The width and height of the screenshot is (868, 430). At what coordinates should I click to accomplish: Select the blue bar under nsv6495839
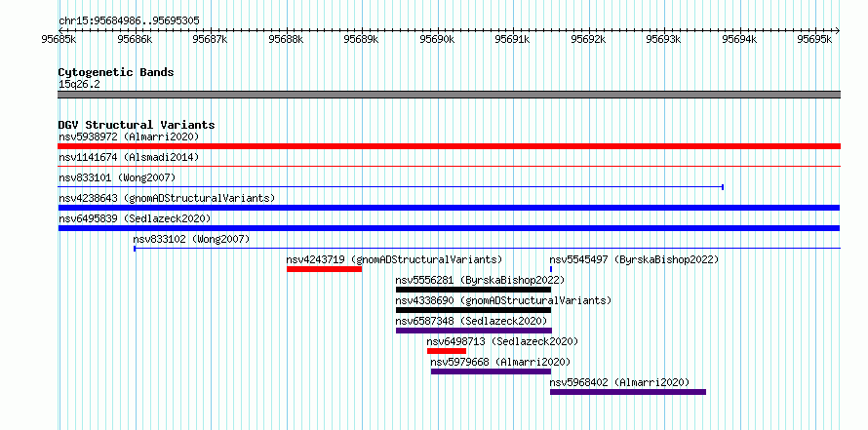pyautogui.click(x=449, y=228)
